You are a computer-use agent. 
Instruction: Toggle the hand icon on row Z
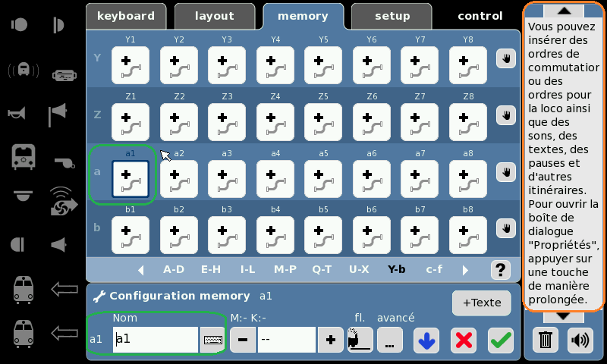click(506, 115)
